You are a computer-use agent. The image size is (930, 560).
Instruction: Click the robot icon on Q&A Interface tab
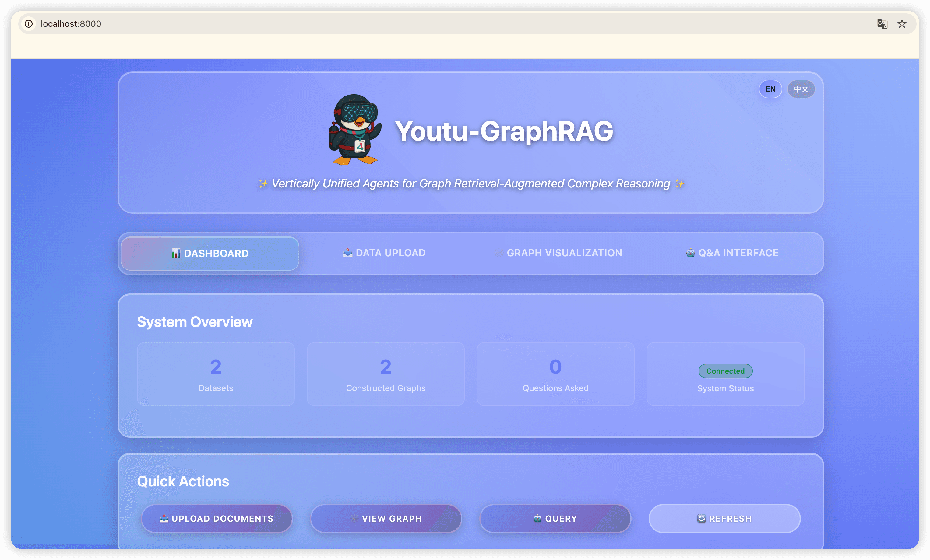(690, 253)
